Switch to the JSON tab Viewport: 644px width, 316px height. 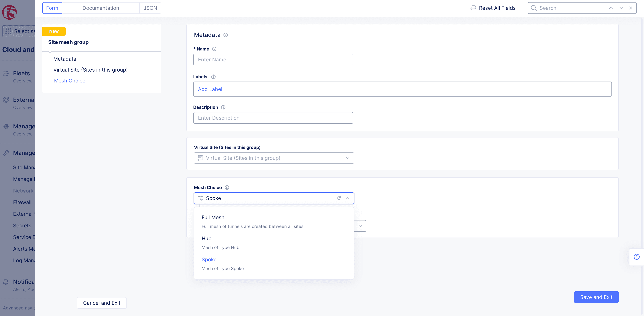click(x=150, y=8)
